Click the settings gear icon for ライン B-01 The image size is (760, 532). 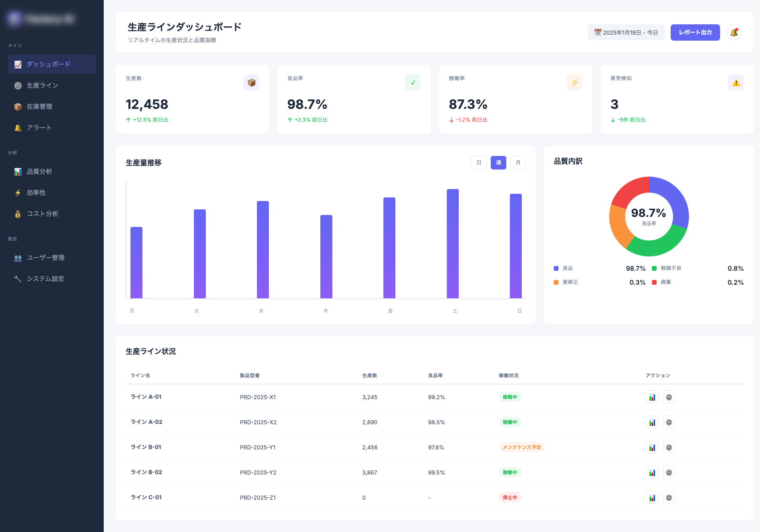point(669,447)
